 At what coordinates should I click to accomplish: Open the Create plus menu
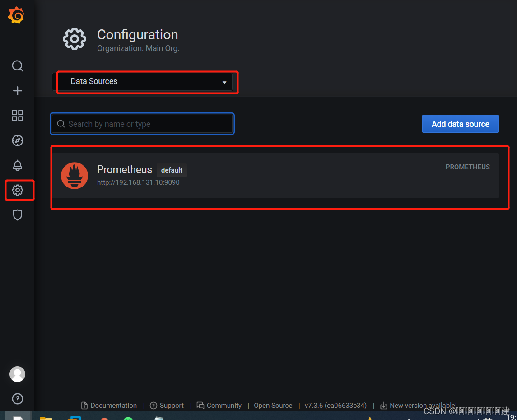tap(18, 91)
